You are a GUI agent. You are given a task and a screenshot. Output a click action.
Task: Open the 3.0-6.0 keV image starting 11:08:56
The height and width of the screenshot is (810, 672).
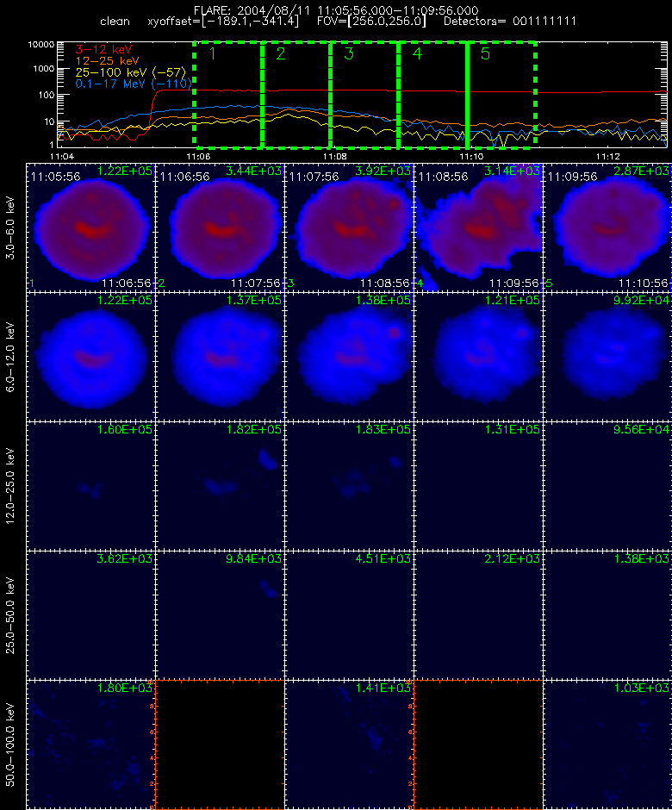478,227
